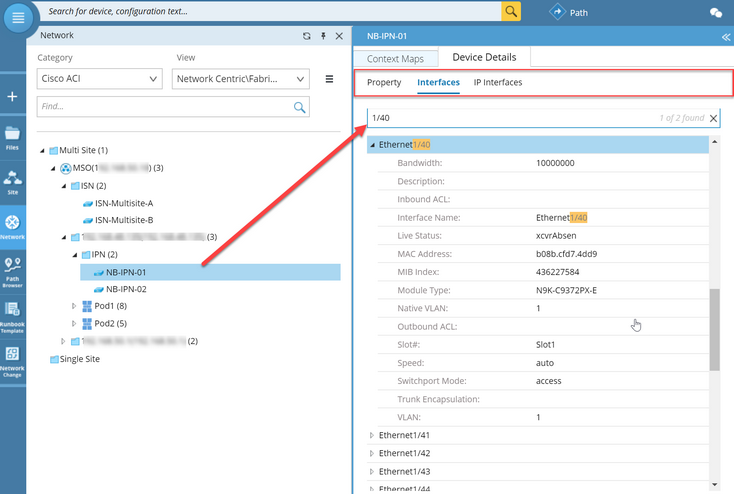Open the chat messages icon

[x=716, y=13]
